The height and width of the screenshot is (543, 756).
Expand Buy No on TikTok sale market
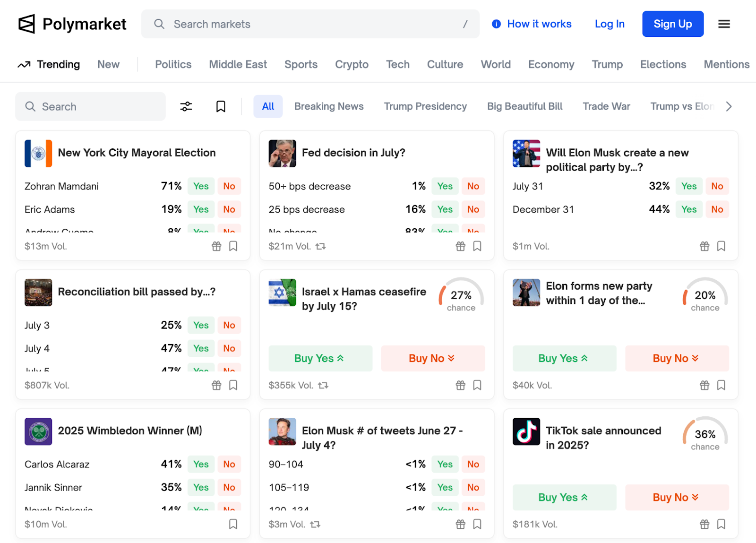(x=676, y=497)
